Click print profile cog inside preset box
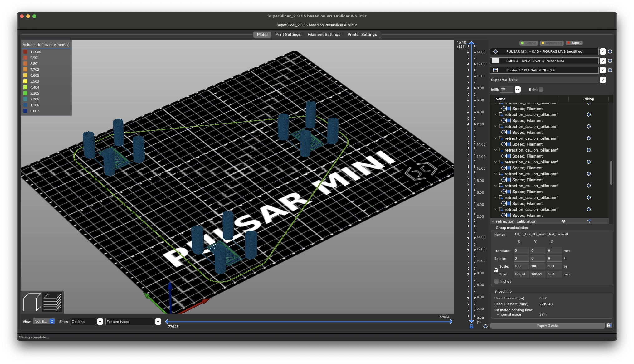The image size is (634, 364). 495,51
